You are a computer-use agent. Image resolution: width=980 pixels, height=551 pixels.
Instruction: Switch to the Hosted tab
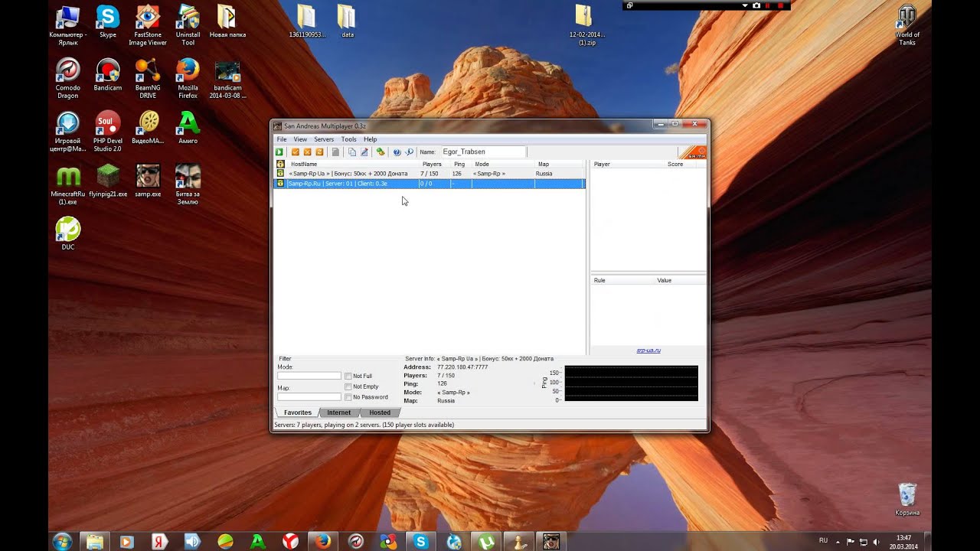pos(380,412)
